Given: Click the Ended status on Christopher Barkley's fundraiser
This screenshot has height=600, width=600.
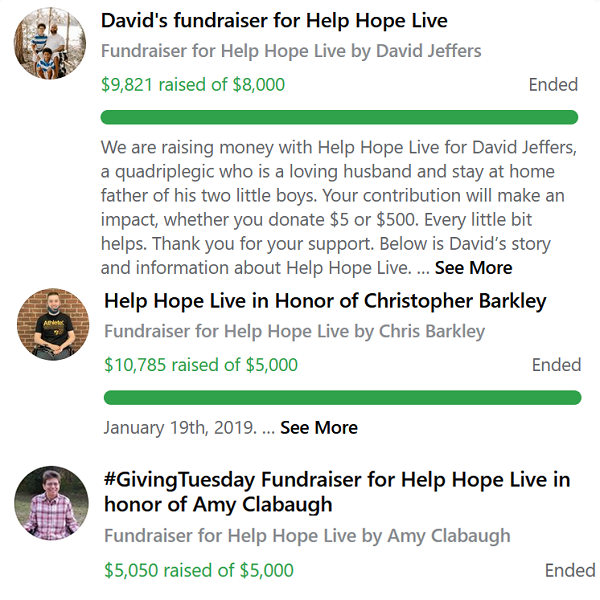Looking at the screenshot, I should pos(556,365).
